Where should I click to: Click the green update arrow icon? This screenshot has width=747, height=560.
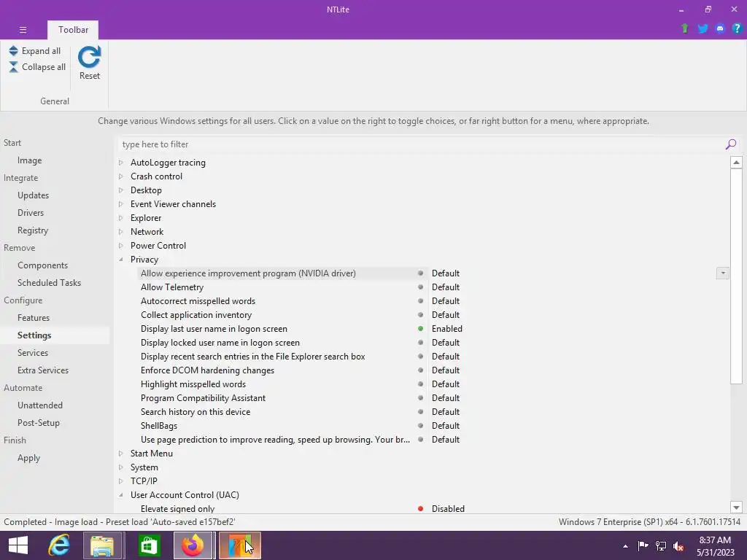pyautogui.click(x=684, y=28)
